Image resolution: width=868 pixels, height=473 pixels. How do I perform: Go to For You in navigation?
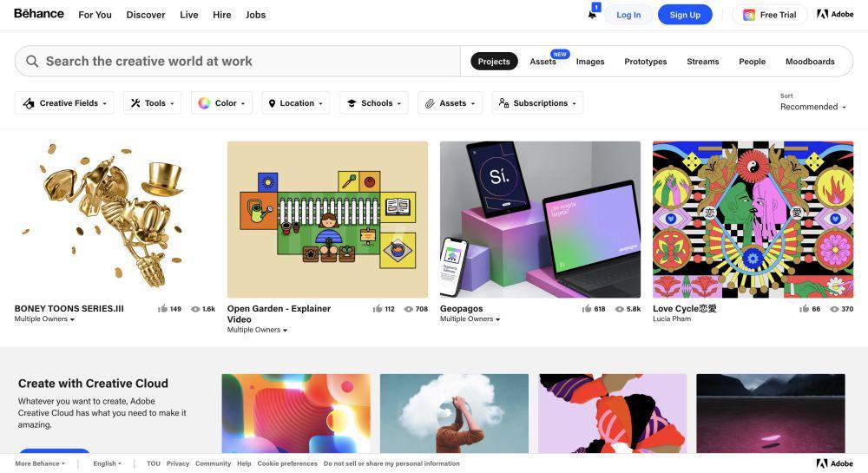(x=95, y=15)
